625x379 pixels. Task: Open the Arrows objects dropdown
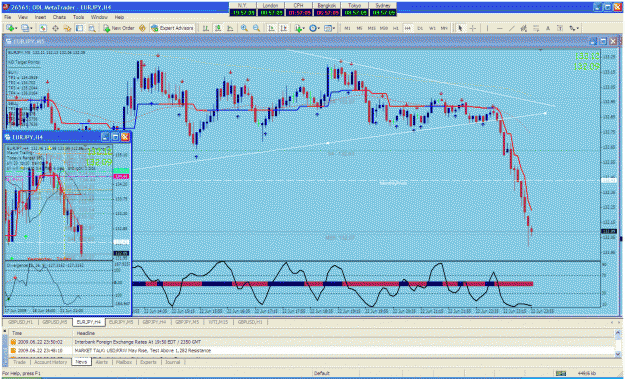[x=574, y=28]
